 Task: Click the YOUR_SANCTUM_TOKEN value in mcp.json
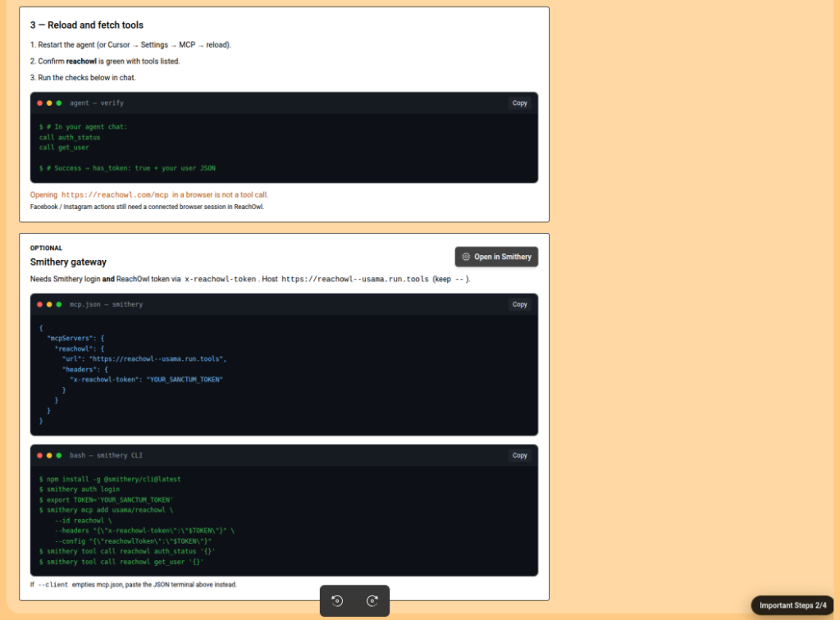click(185, 380)
